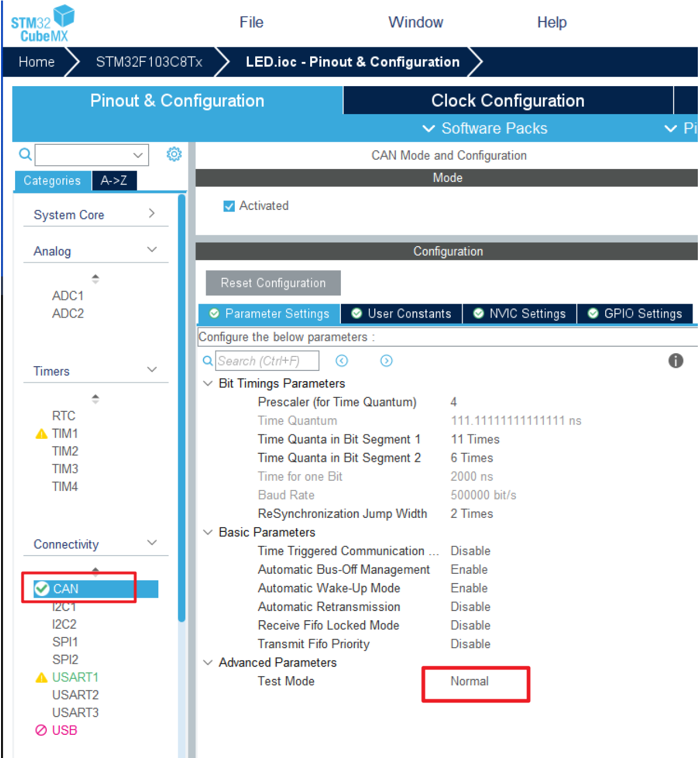Screen dimensions: 700x758
Task: Open the GPIO Settings tab
Action: 635,313
